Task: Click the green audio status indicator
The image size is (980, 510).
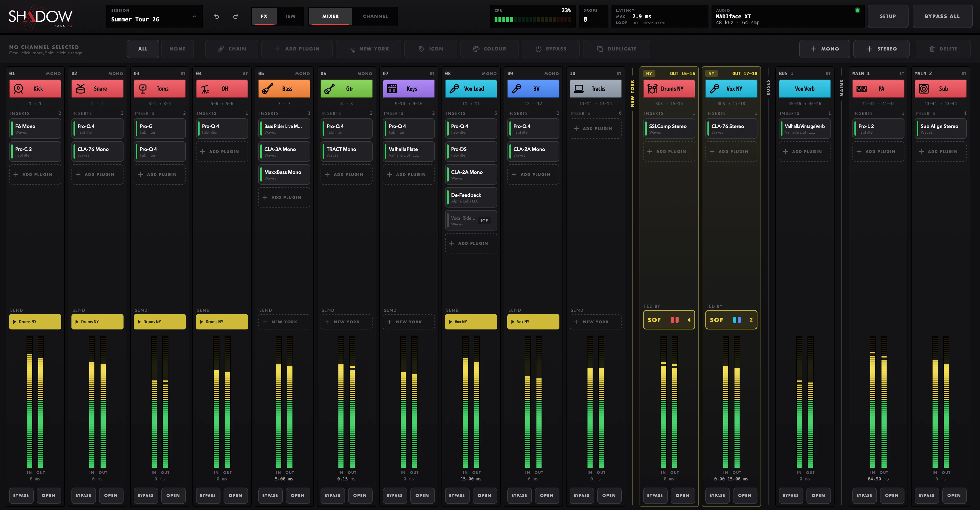Action: pos(857,10)
